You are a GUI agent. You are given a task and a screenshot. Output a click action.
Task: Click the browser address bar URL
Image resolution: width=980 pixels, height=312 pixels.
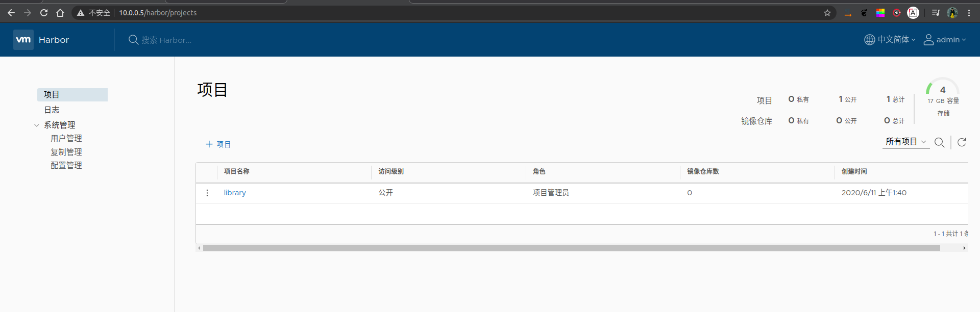coord(158,13)
